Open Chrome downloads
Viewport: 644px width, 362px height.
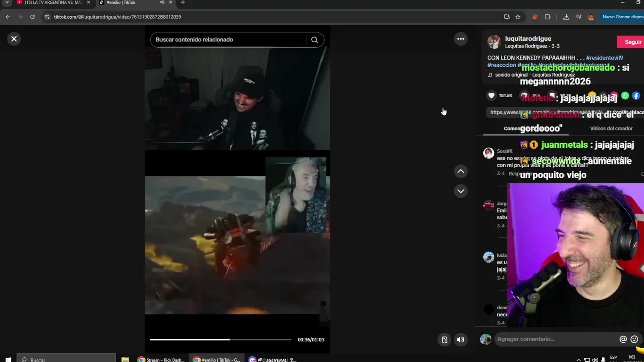[x=566, y=17]
